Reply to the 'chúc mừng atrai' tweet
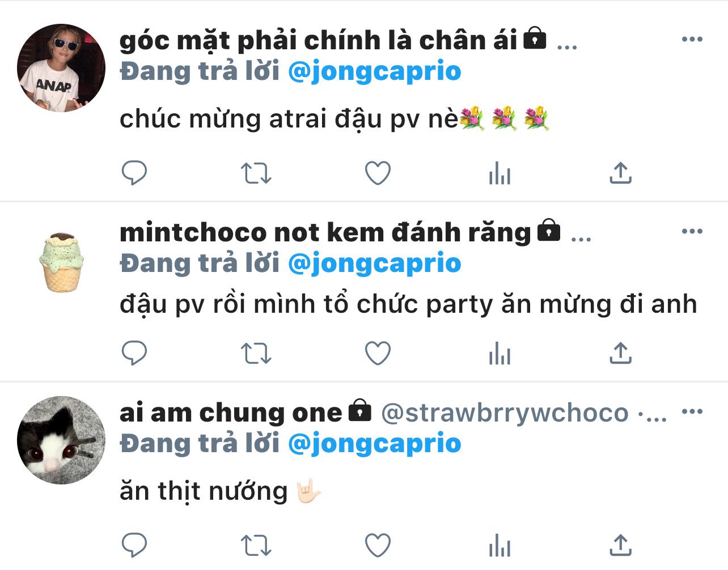 [x=134, y=173]
